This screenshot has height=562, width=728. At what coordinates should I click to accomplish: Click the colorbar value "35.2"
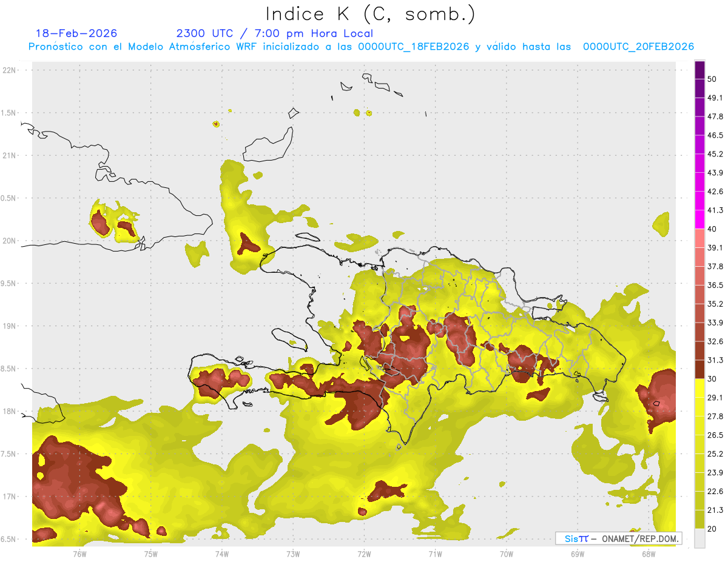pyautogui.click(x=715, y=304)
